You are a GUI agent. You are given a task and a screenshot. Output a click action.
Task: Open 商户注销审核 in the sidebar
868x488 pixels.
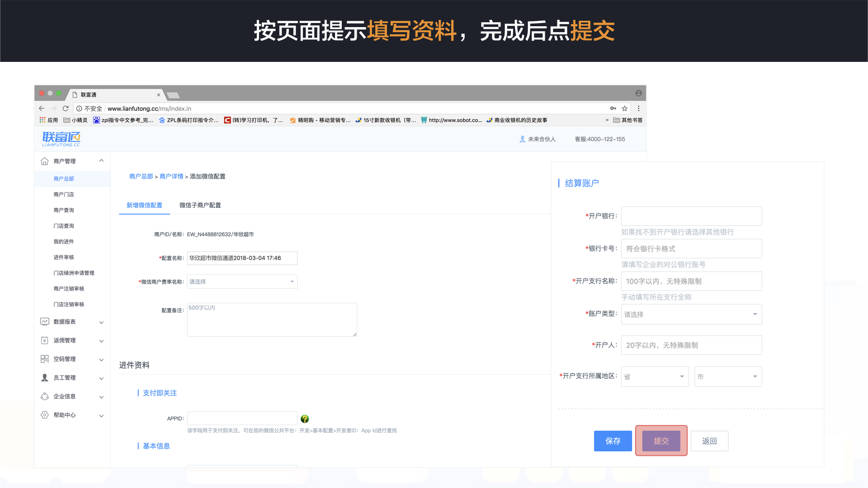pos(69,289)
